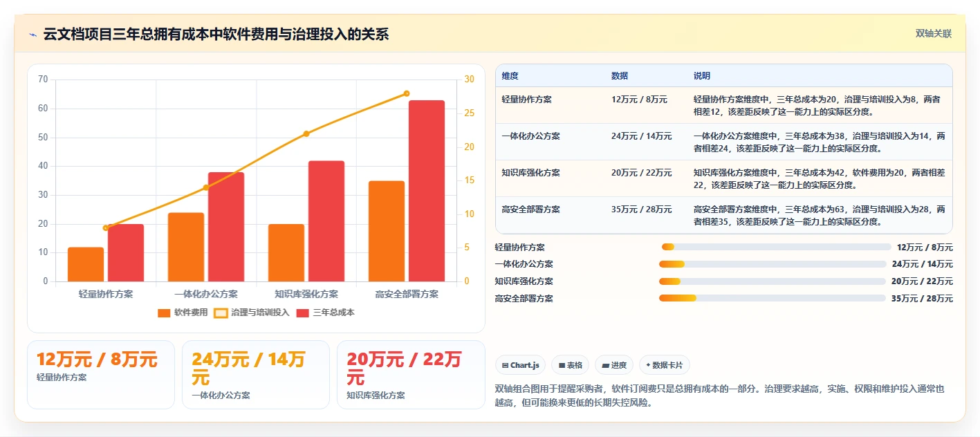The width and height of the screenshot is (980, 437).
Task: Open the 知识库强化方案 data card
Action: (411, 374)
